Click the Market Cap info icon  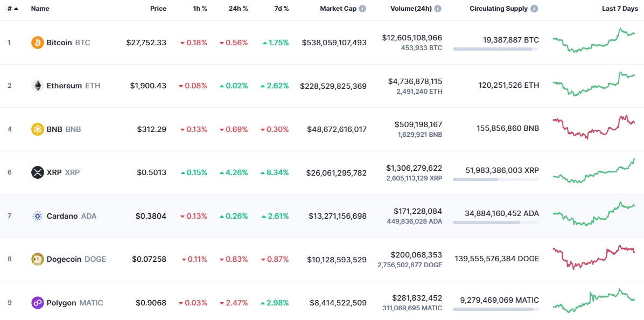(x=362, y=9)
